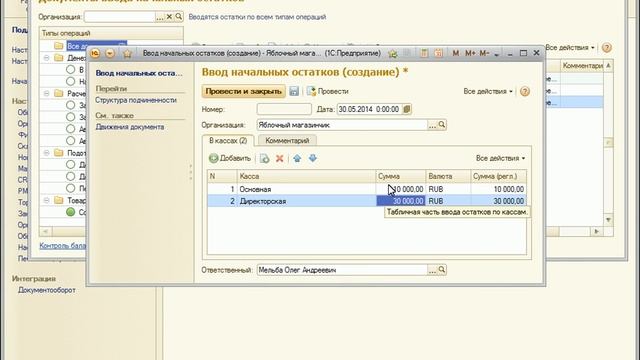640x360 pixels.
Task: Click the ellipsis button in the Ответственный field
Action: click(x=432, y=270)
